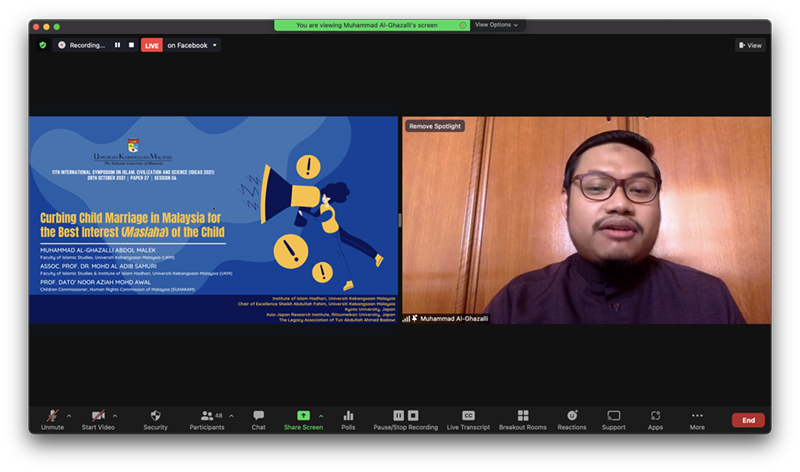800x472 pixels.
Task: Pause the recording from the top bar
Action: tap(117, 45)
